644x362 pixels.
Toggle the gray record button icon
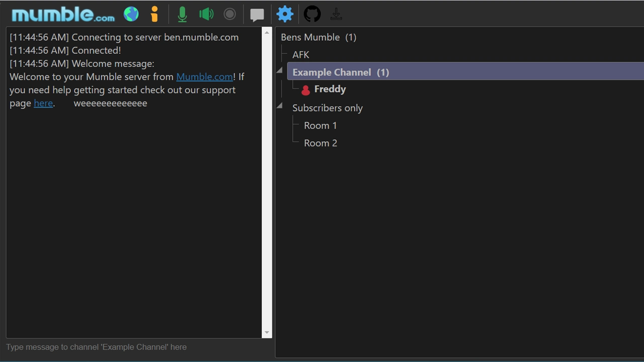[x=230, y=14]
